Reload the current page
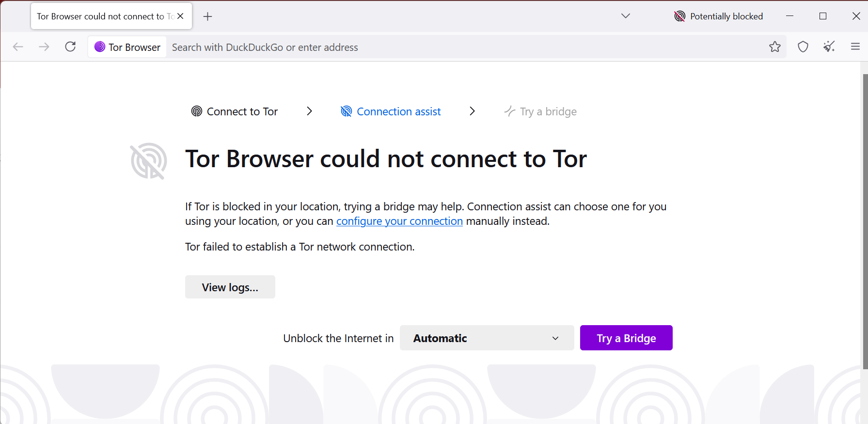The image size is (868, 424). pyautogui.click(x=70, y=47)
